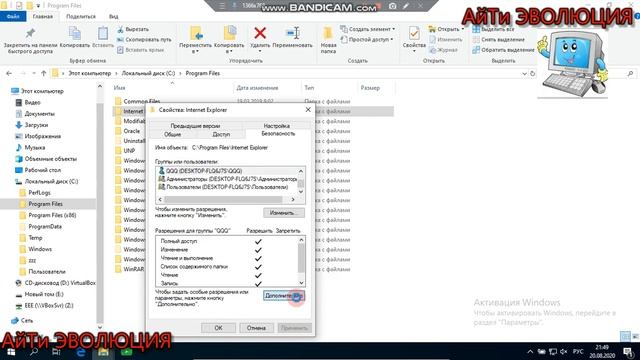Image resolution: width=640 pixels, height=360 pixels.
Task: Open Доступ tab in properties dialog
Action: click(x=221, y=134)
